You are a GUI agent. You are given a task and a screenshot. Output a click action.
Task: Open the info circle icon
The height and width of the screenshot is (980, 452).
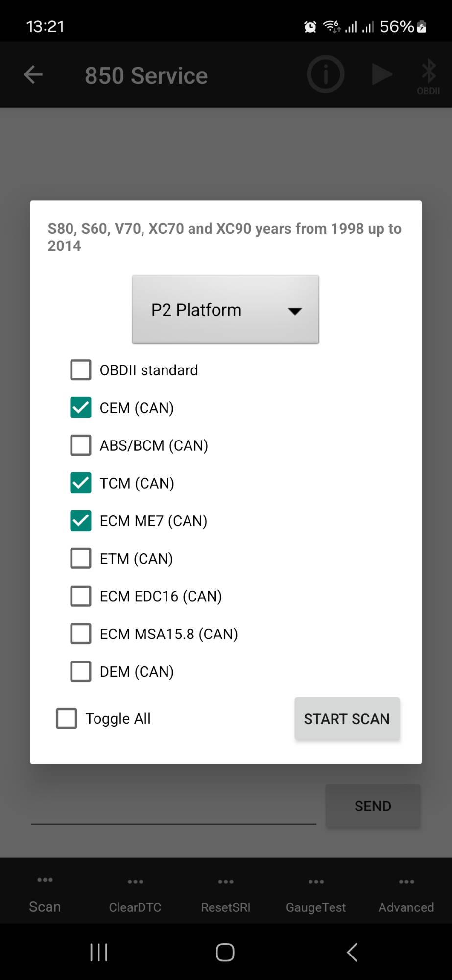[325, 74]
